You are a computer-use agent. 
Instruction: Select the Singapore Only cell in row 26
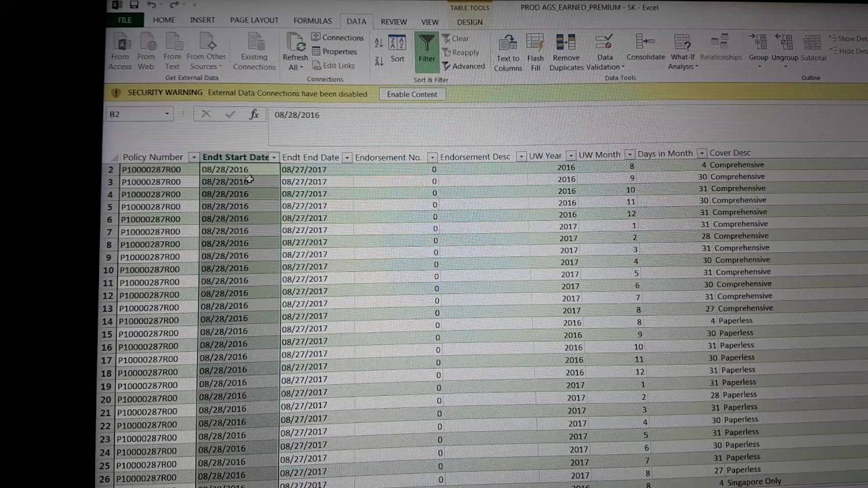pos(754,482)
